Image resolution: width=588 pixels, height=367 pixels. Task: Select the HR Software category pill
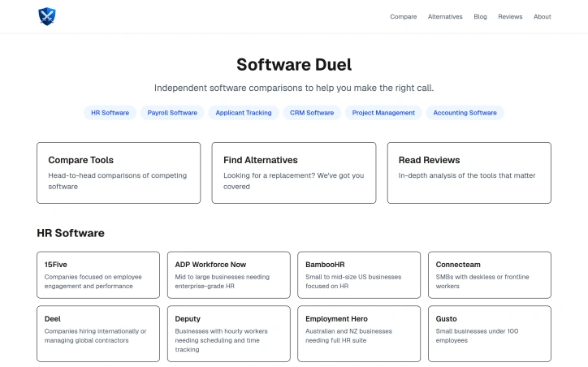pos(110,113)
